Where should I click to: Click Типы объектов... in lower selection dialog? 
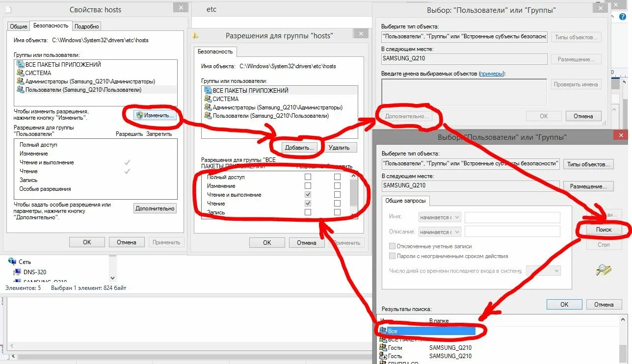tap(588, 164)
